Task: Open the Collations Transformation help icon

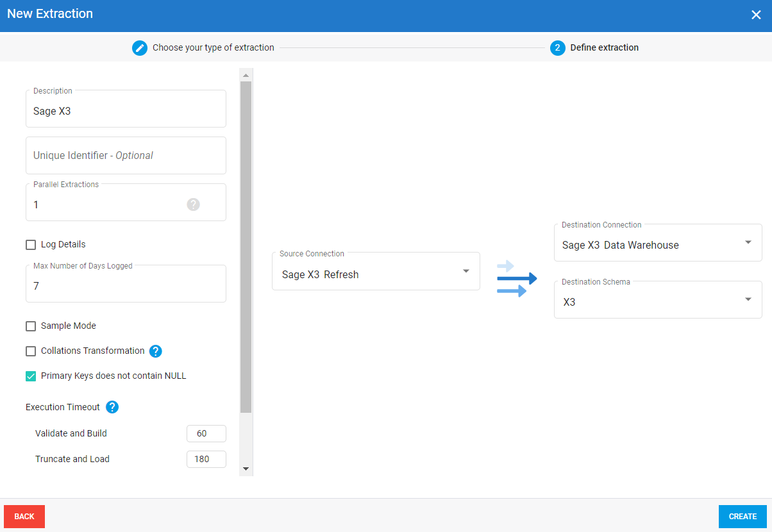Action: [x=155, y=351]
